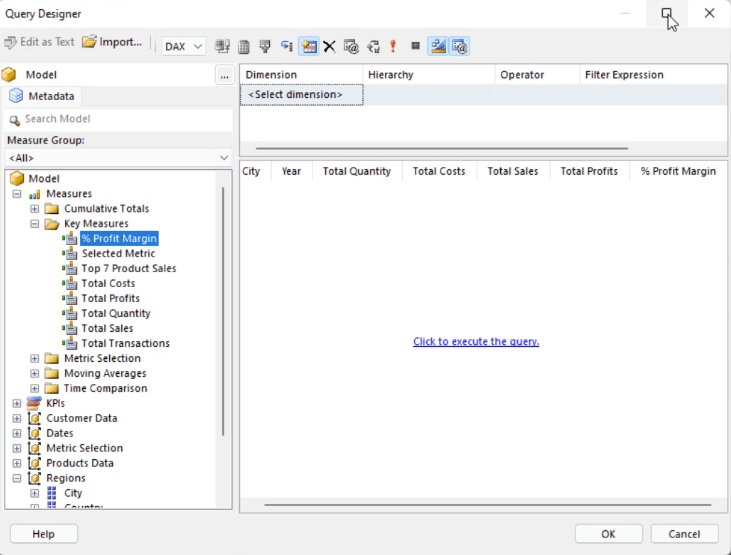Open Query Parameters icon right of Delete
The image size is (731, 555).
pos(351,46)
